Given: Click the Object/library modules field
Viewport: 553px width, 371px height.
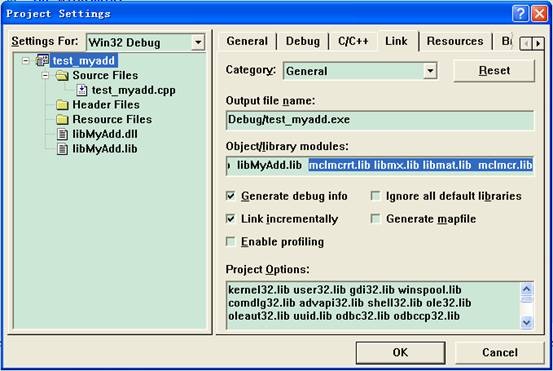Looking at the screenshot, I should click(x=380, y=165).
